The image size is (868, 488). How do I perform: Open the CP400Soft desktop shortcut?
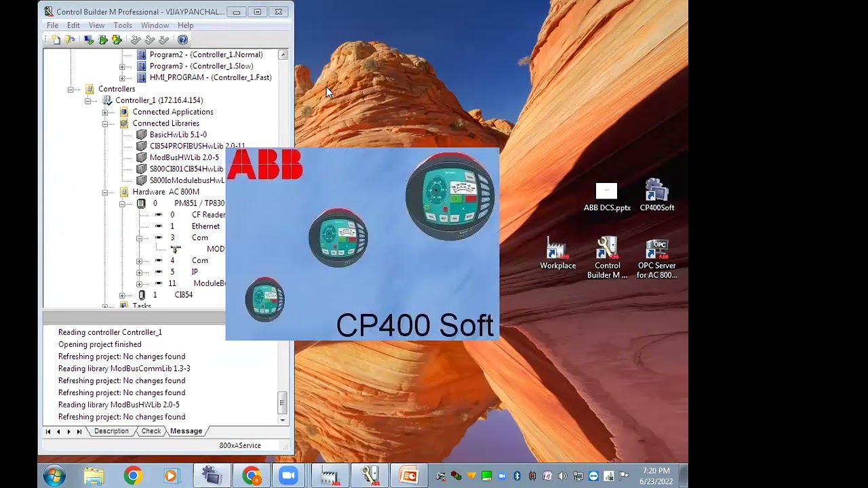click(656, 196)
